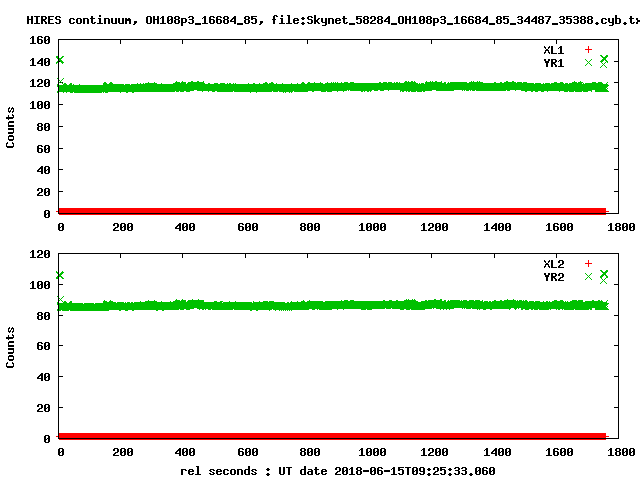Click the red plus marker beside XL1 legend
Viewport: 640px width, 480px height.
tap(588, 50)
